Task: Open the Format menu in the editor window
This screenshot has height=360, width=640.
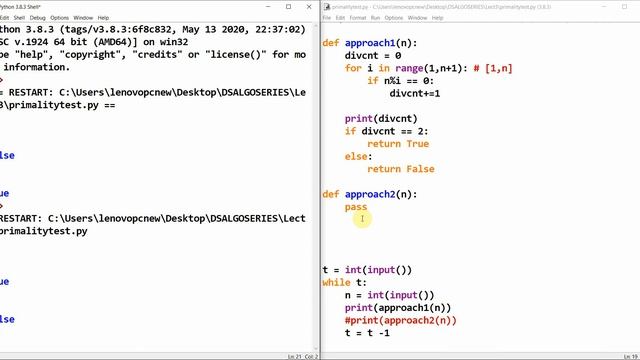Action: click(358, 18)
